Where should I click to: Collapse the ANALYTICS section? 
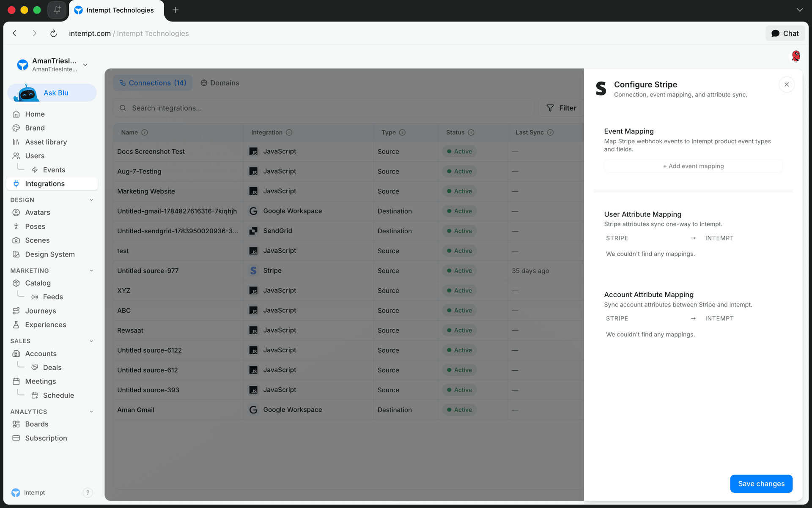click(91, 412)
